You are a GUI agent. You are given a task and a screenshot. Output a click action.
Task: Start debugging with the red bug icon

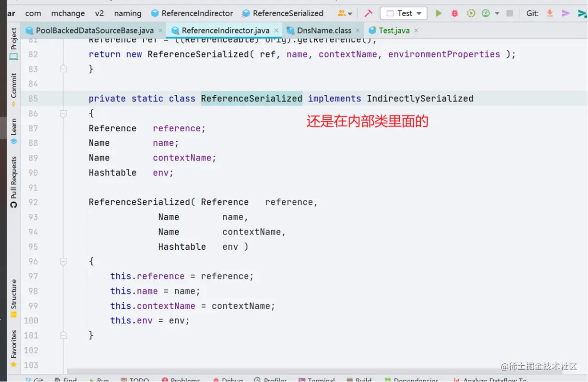455,13
